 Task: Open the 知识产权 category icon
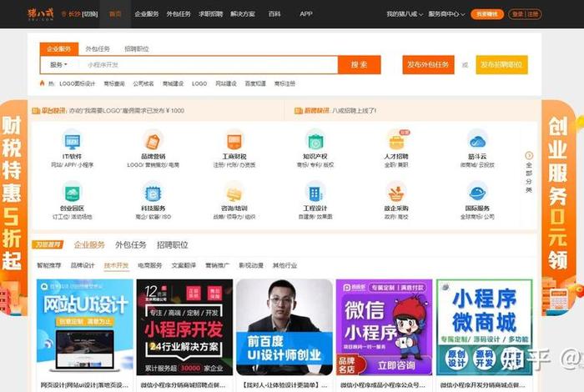(x=315, y=141)
